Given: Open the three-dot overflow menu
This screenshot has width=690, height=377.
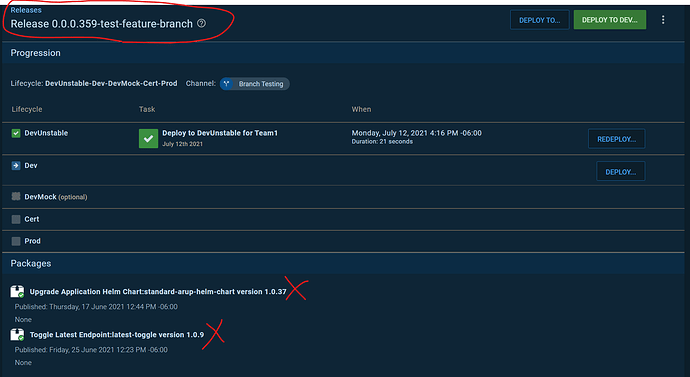Looking at the screenshot, I should pyautogui.click(x=663, y=20).
